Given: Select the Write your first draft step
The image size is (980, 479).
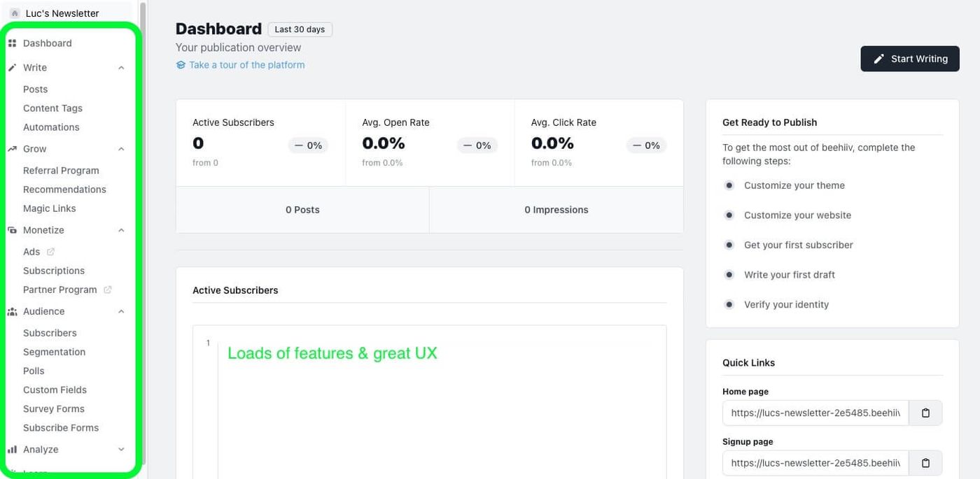Looking at the screenshot, I should click(790, 275).
